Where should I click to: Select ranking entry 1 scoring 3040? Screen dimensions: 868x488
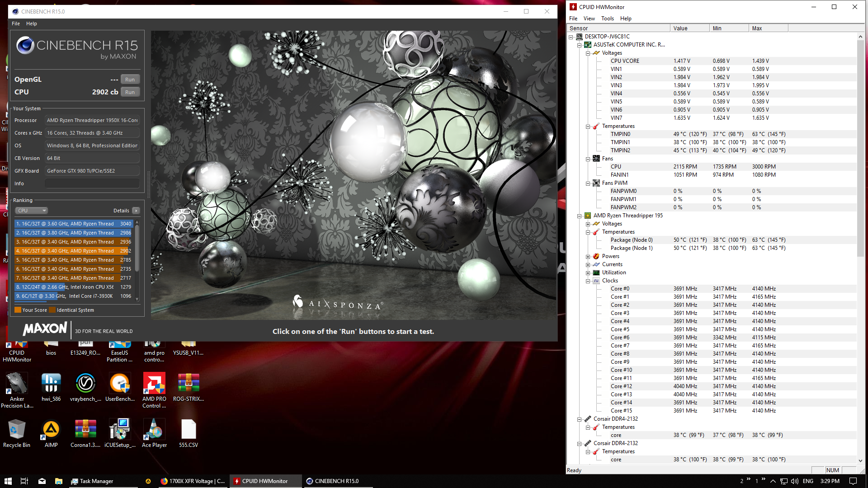(73, 224)
